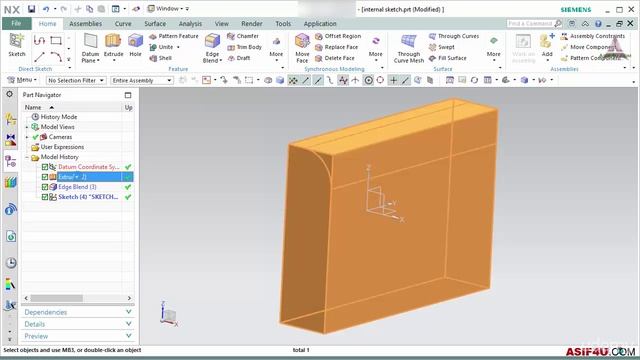Image resolution: width=640 pixels, height=360 pixels.
Task: Open the Menu dropdown button
Action: [22, 80]
